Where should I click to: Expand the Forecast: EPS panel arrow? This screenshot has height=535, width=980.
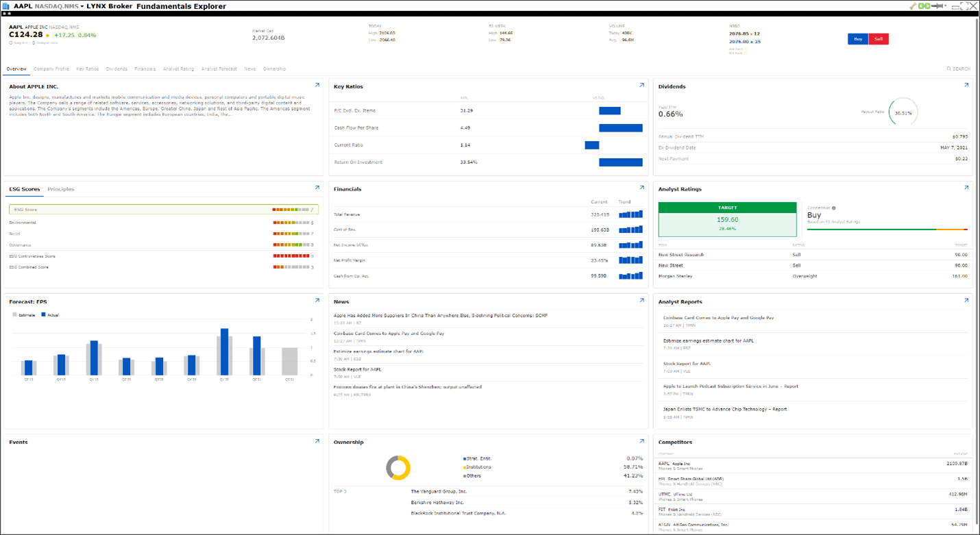(317, 301)
